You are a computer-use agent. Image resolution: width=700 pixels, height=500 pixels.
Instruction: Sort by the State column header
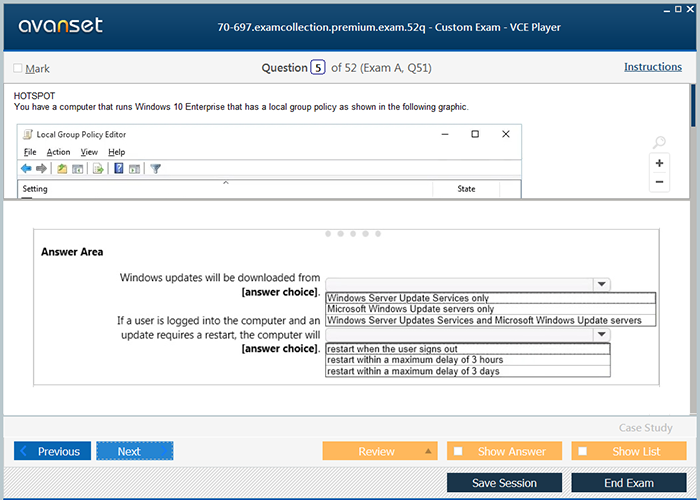click(466, 189)
